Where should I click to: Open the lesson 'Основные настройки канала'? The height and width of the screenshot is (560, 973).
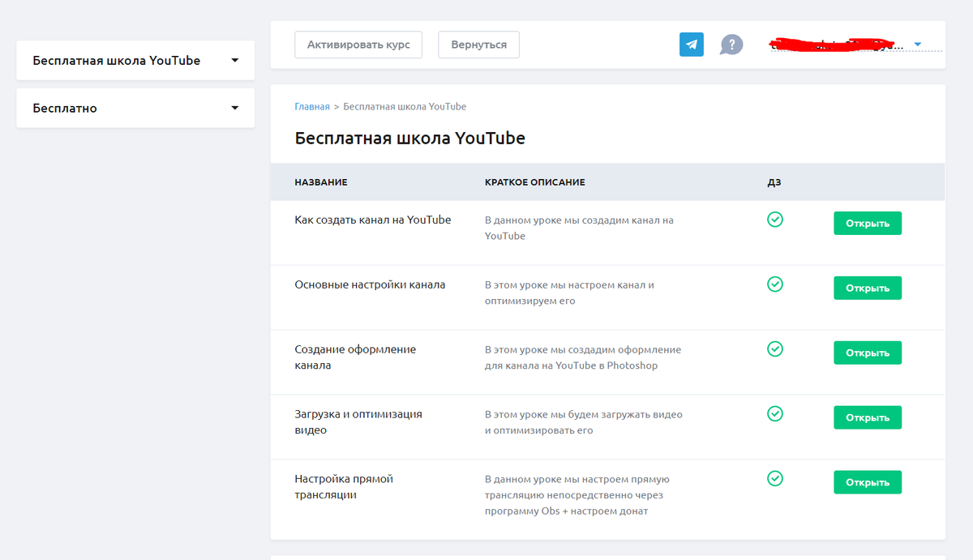(x=867, y=288)
